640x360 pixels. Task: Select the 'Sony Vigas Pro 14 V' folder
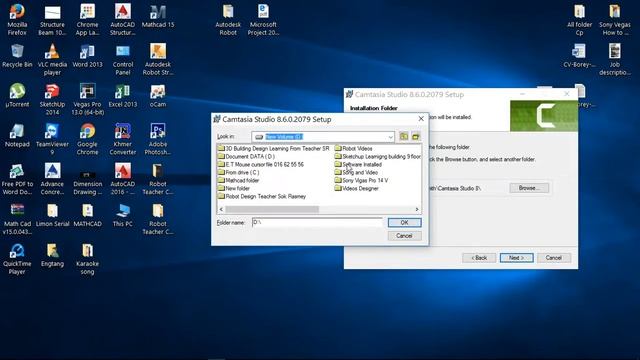coord(361,180)
